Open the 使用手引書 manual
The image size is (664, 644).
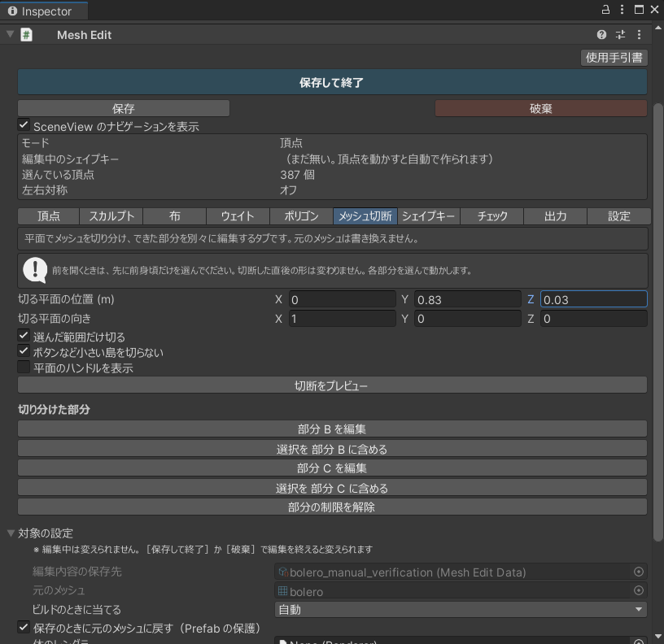pos(614,58)
